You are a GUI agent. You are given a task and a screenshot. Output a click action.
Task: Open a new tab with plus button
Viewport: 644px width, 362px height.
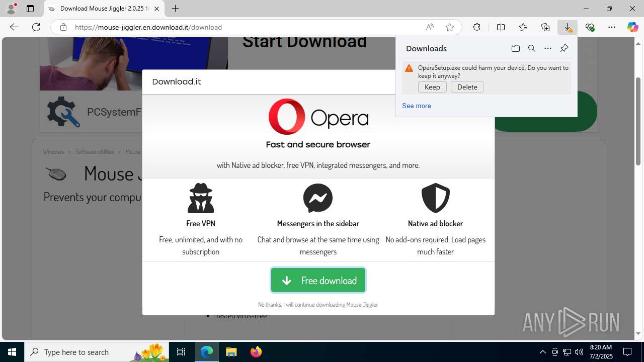[x=175, y=9]
